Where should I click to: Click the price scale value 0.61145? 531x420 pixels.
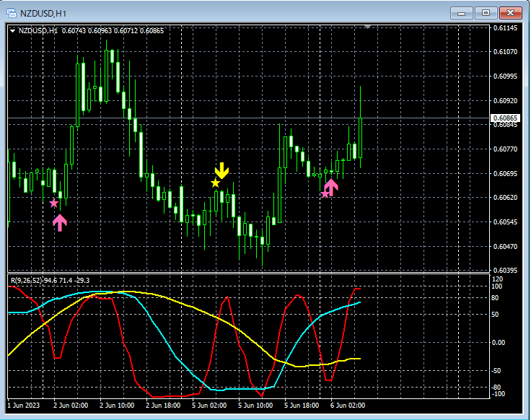505,27
